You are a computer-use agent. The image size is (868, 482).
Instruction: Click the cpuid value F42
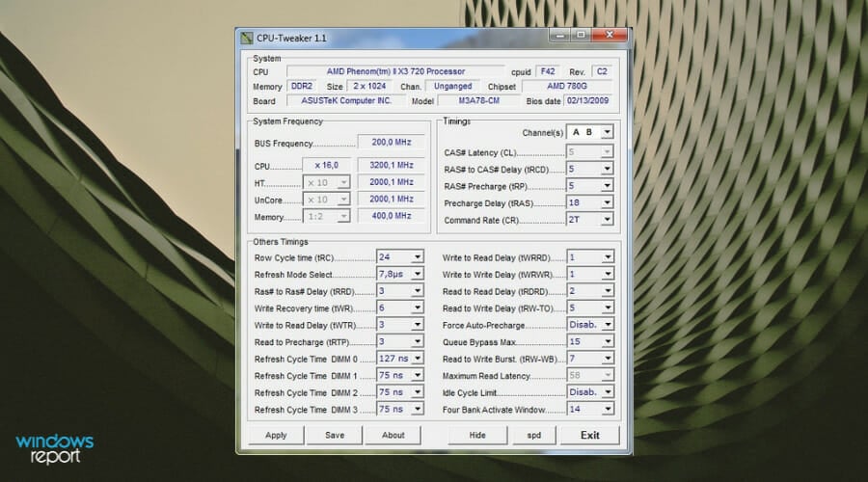point(548,71)
